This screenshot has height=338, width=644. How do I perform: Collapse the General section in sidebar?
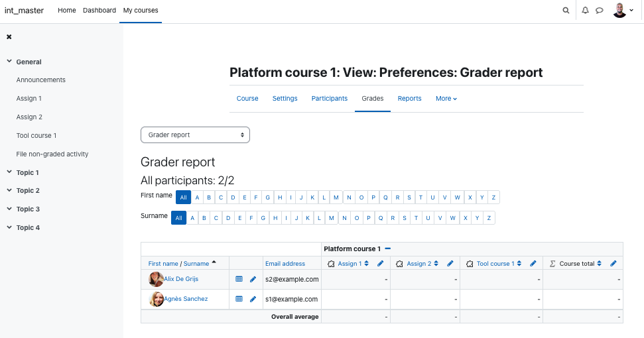coord(9,61)
